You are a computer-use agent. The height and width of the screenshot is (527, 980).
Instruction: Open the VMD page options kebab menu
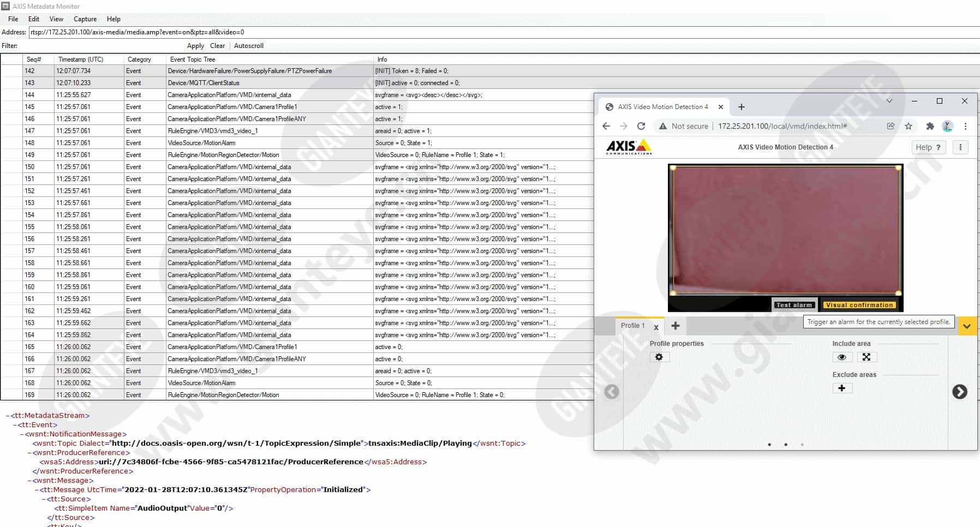pos(960,147)
